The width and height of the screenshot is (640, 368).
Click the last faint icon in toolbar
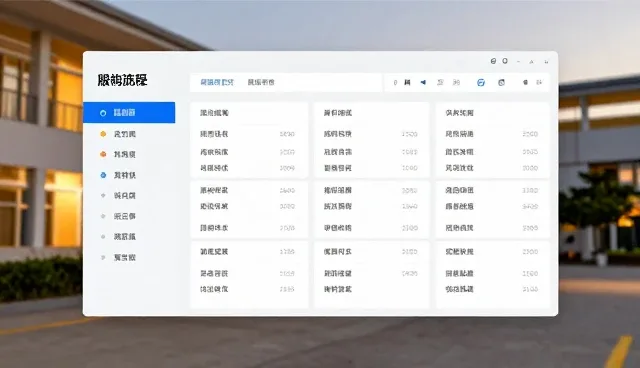(539, 82)
